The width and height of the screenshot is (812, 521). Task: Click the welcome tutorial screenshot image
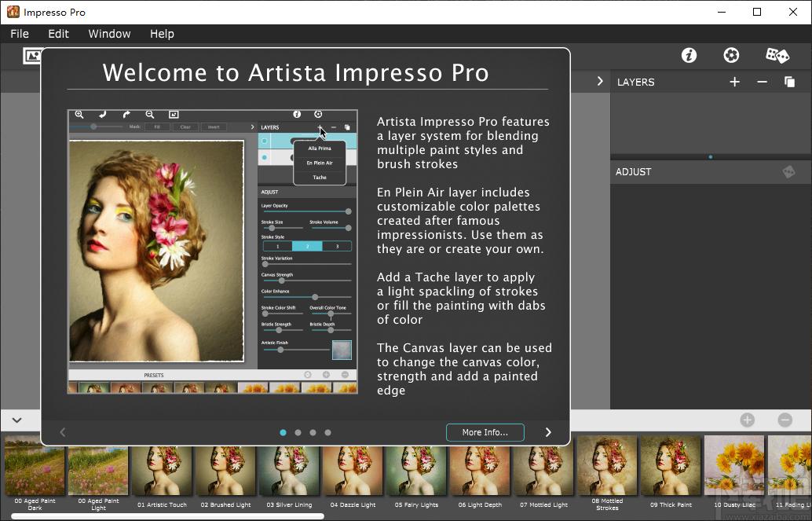(x=212, y=251)
